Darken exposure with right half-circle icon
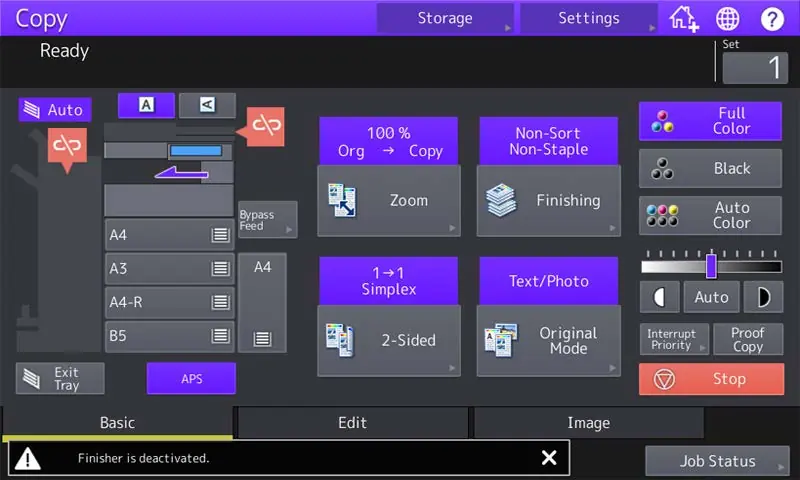800x480 pixels. pyautogui.click(x=763, y=297)
